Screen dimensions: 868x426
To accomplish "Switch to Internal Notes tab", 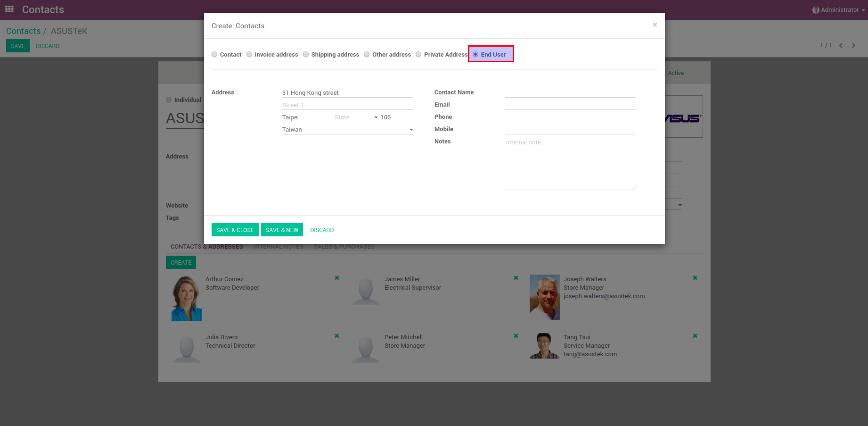I will [x=278, y=246].
